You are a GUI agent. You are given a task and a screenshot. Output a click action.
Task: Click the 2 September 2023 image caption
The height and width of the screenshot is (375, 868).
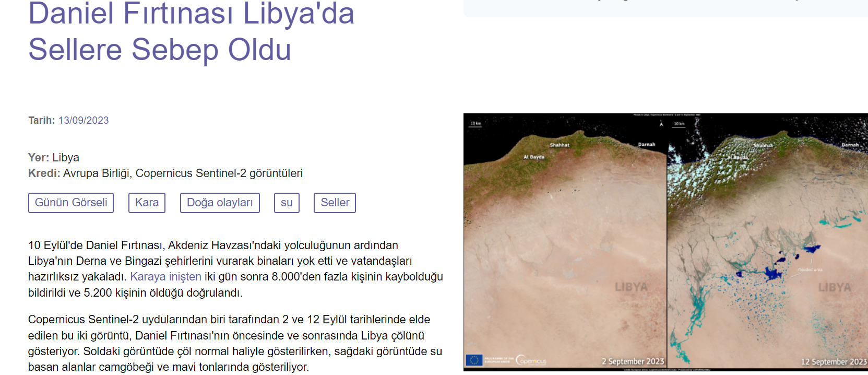(x=633, y=361)
